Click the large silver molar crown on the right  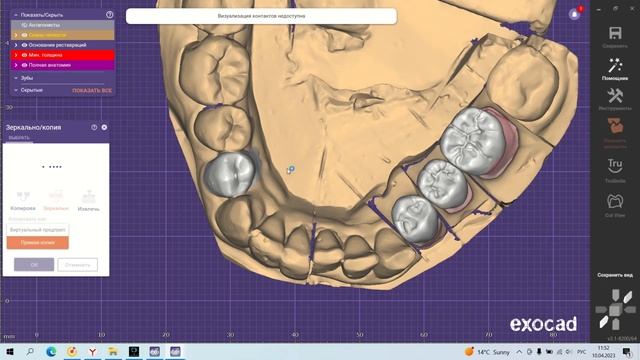474,141
